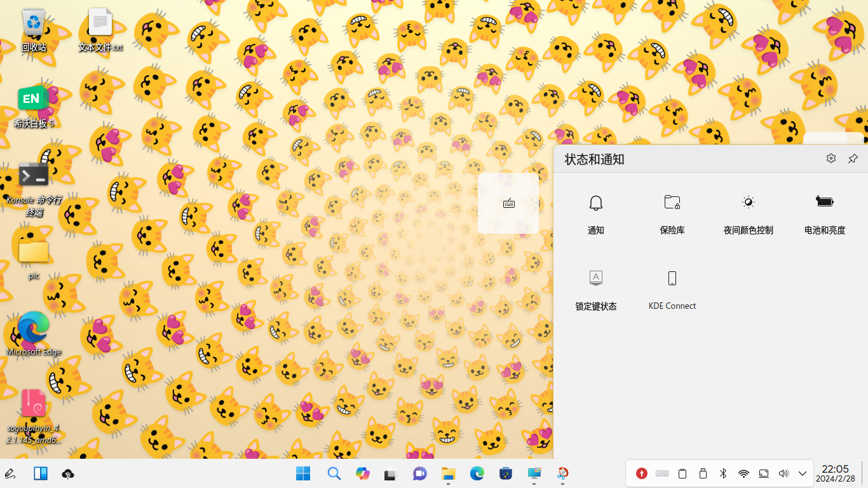This screenshot has width=868, height=488.
Task: Select the 文本文件.txt desktop file
Action: [100, 30]
